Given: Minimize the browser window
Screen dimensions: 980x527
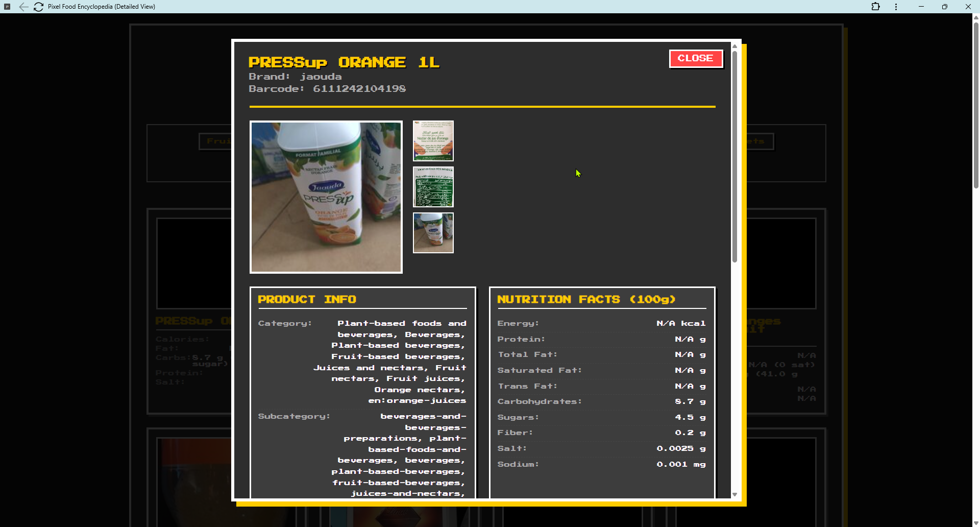Looking at the screenshot, I should click(921, 7).
